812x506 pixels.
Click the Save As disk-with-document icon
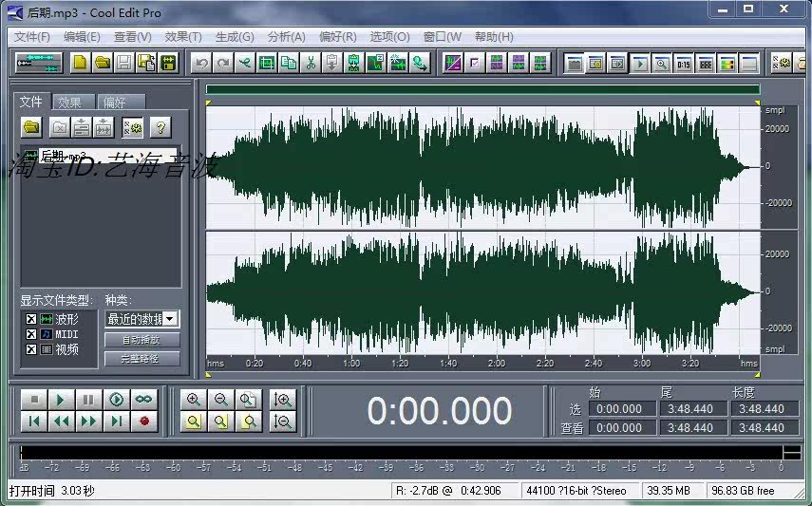146,64
